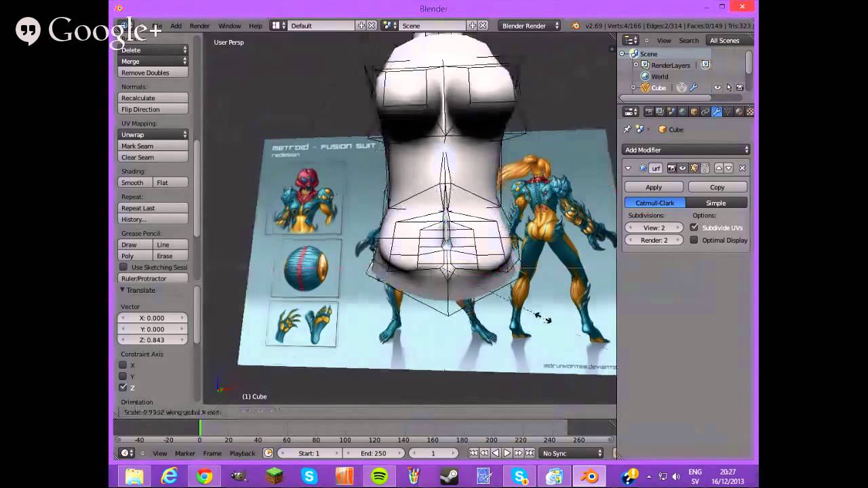Click the Recalculate normals button

pyautogui.click(x=153, y=98)
